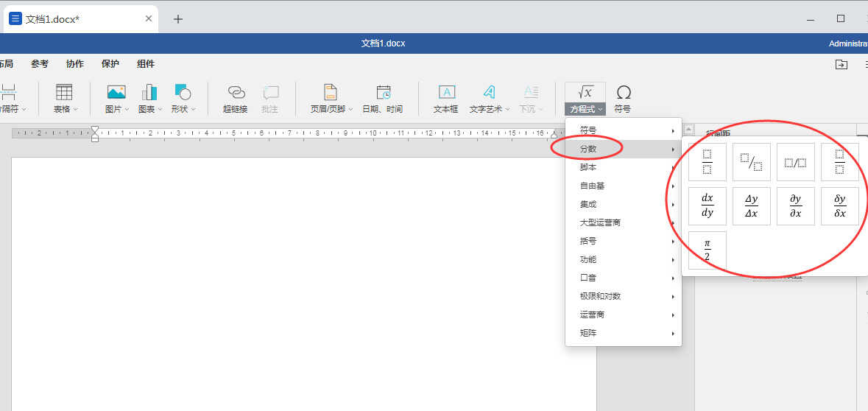Close the 文档1.docx* tab
The image size is (868, 411).
point(149,19)
